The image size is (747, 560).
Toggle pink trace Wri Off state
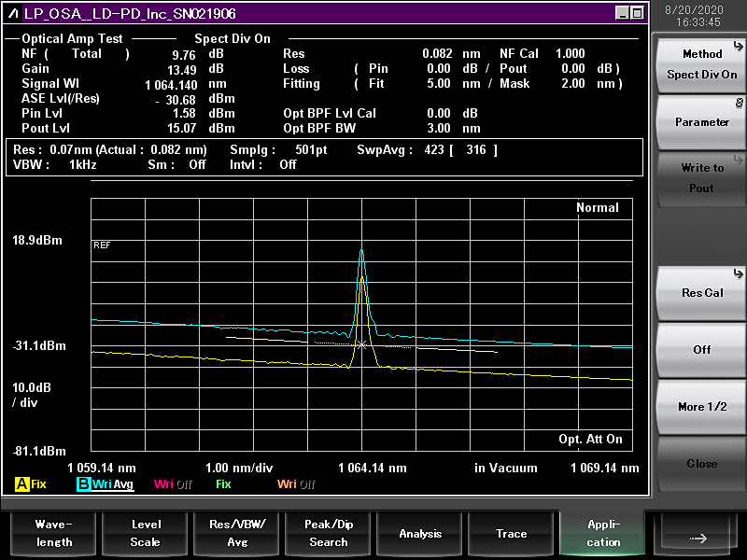click(x=173, y=484)
